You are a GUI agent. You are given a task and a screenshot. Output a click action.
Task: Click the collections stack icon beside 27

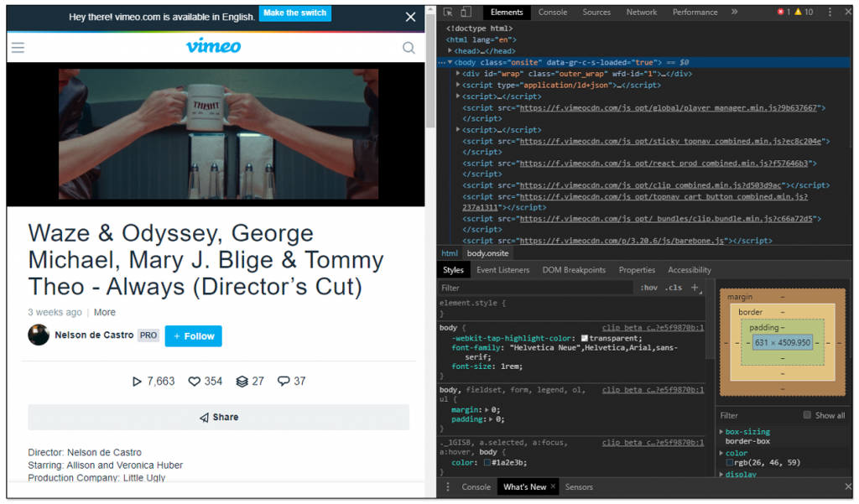(242, 382)
